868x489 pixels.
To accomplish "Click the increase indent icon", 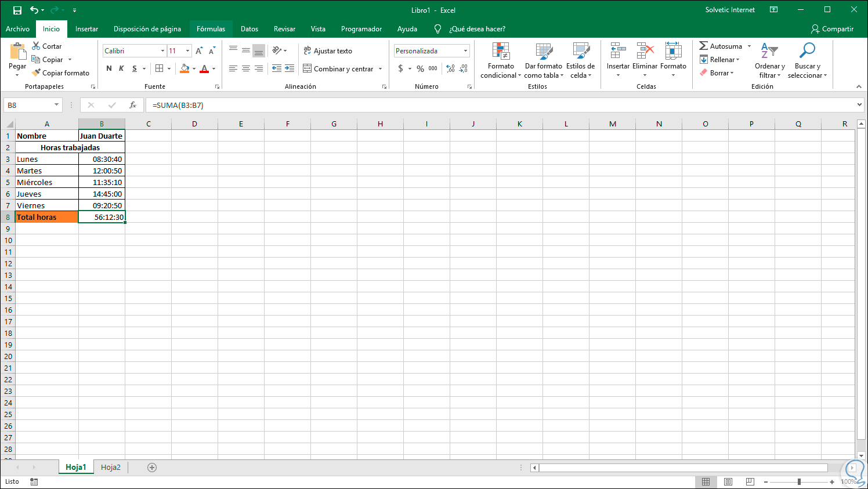I will [290, 68].
